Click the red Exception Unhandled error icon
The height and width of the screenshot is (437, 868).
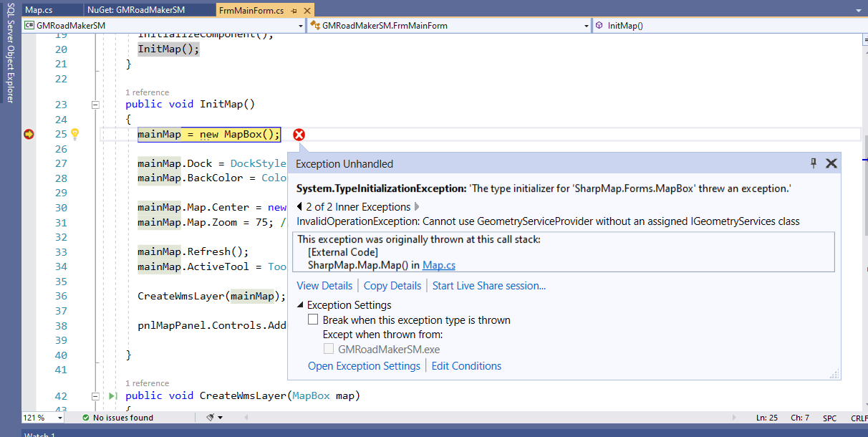299,134
